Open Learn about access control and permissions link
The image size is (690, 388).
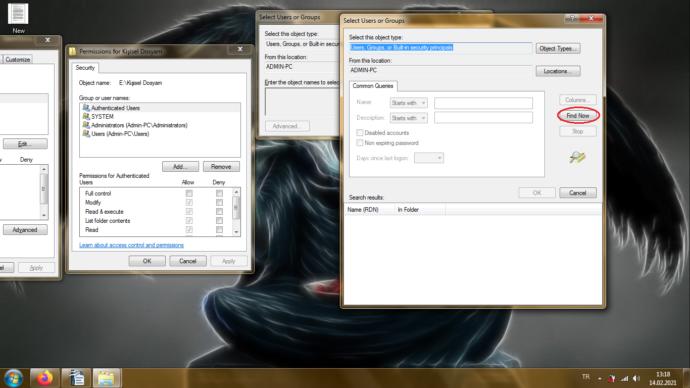click(x=132, y=245)
